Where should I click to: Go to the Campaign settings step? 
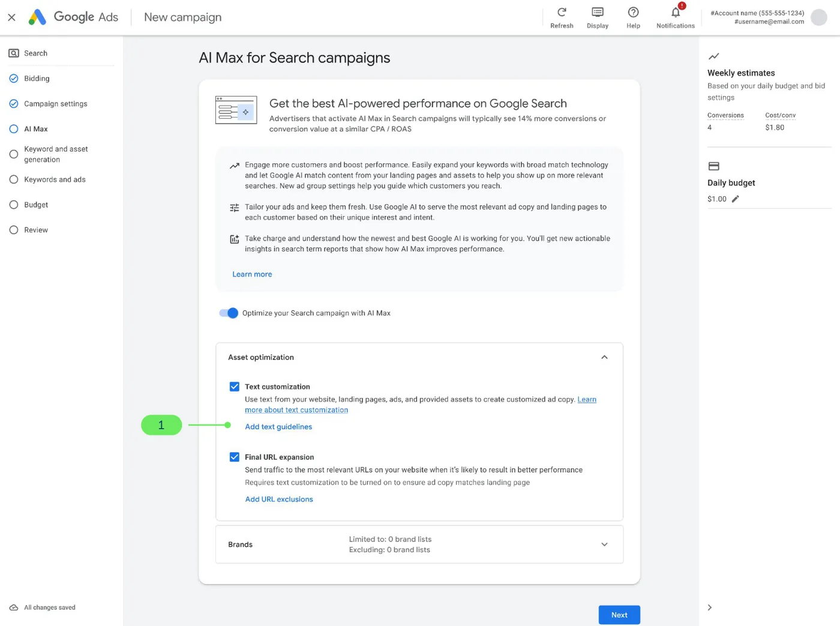56,104
